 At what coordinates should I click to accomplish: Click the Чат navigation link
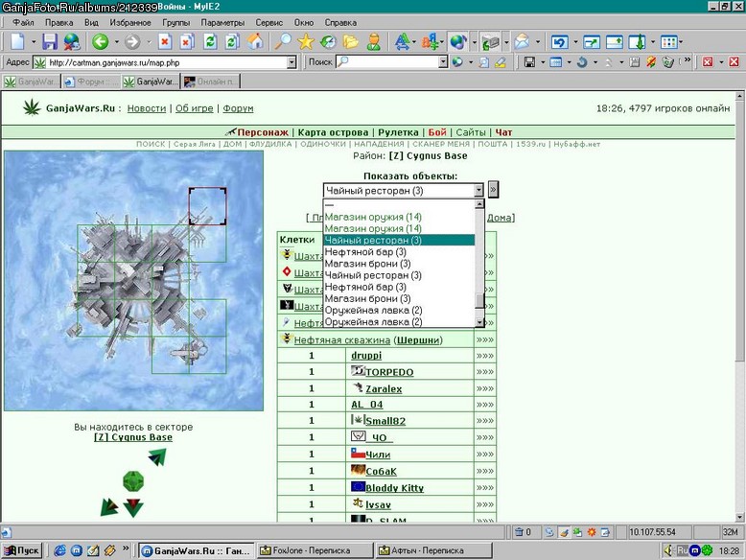503,132
